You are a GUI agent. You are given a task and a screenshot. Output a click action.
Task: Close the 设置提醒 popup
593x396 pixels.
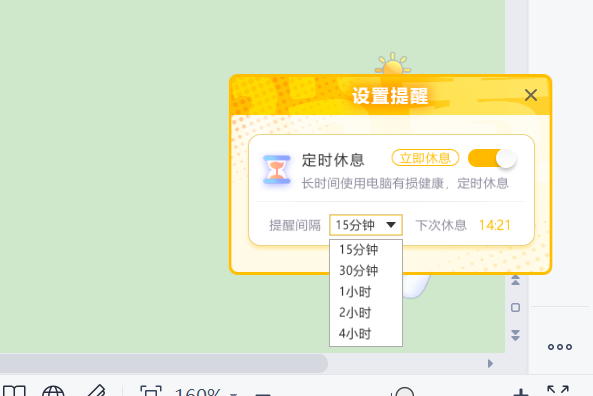coord(531,95)
